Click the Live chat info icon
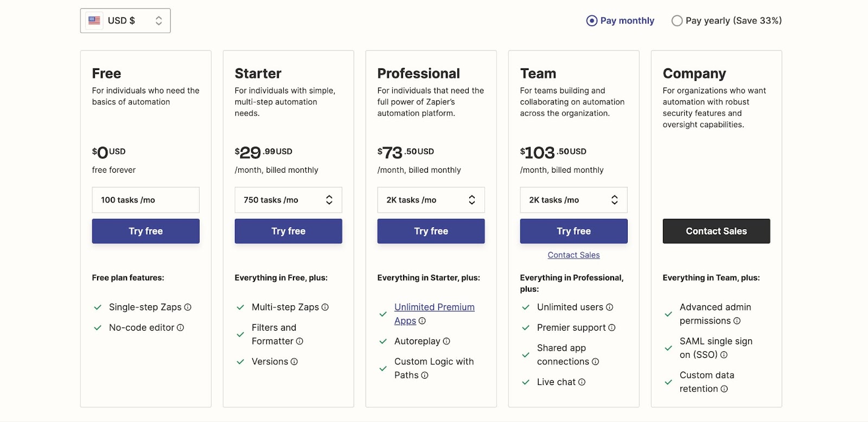 583,382
